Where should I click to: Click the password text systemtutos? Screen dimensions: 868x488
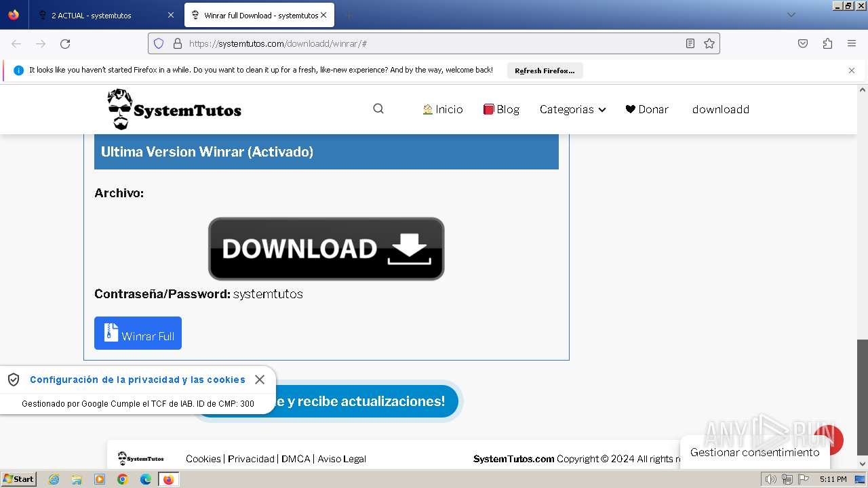point(268,293)
